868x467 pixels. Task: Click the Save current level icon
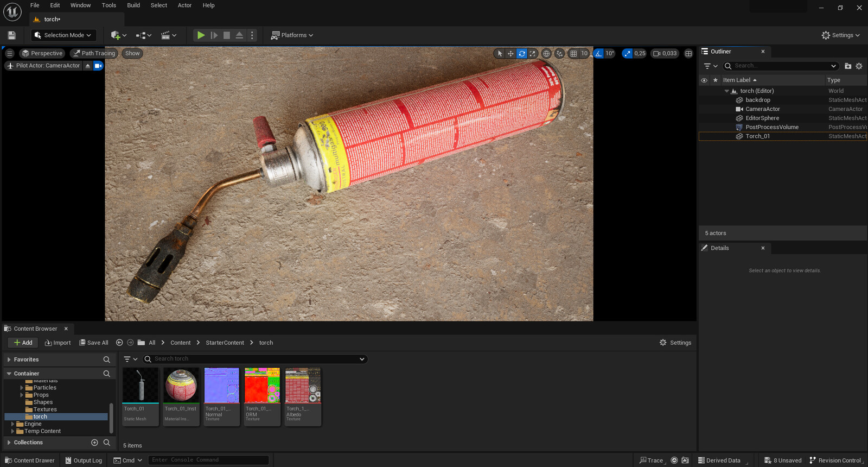coord(11,35)
